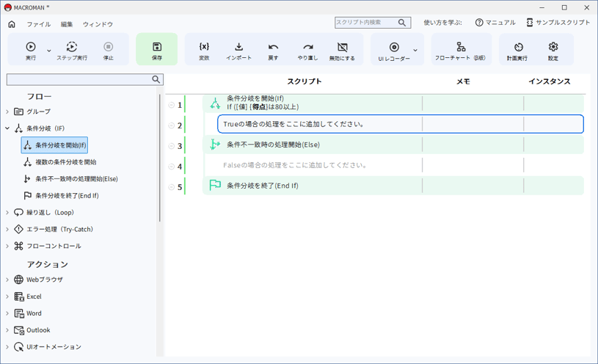Screen dimensions: 598x364
Task: Click the Import (インポート) icon
Action: 238,47
